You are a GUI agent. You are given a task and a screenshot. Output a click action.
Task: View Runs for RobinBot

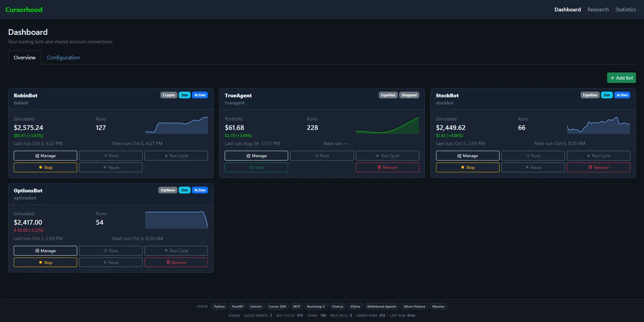pyautogui.click(x=111, y=156)
